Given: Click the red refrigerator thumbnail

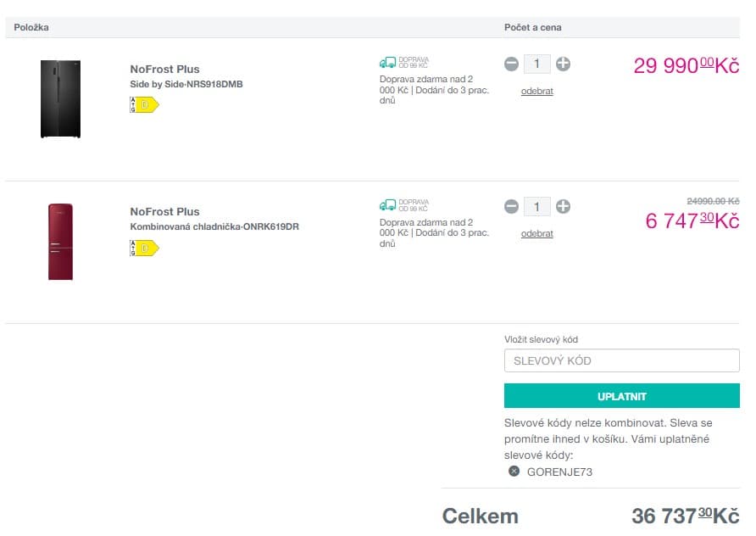Looking at the screenshot, I should point(59,240).
